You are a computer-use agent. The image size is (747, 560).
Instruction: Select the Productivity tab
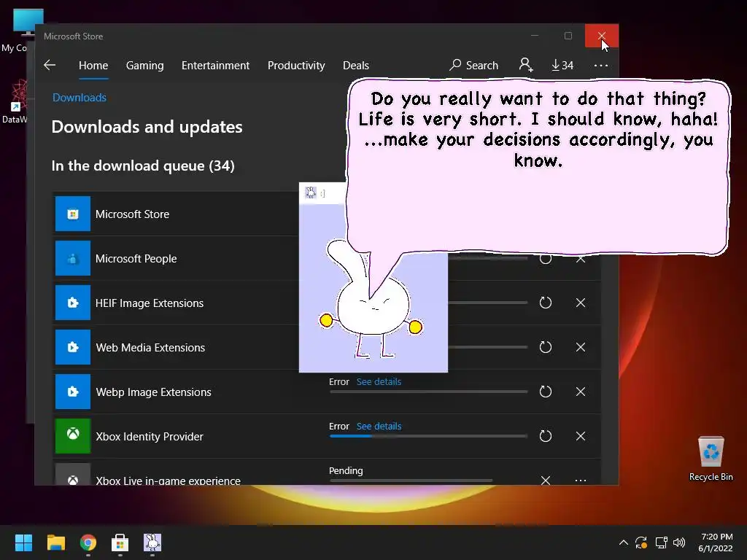pos(296,65)
